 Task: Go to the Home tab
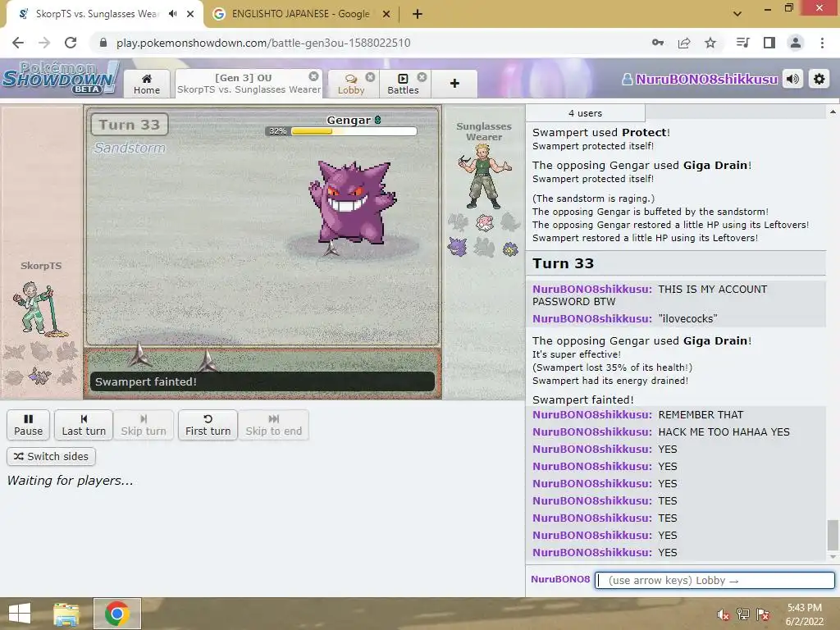point(147,84)
